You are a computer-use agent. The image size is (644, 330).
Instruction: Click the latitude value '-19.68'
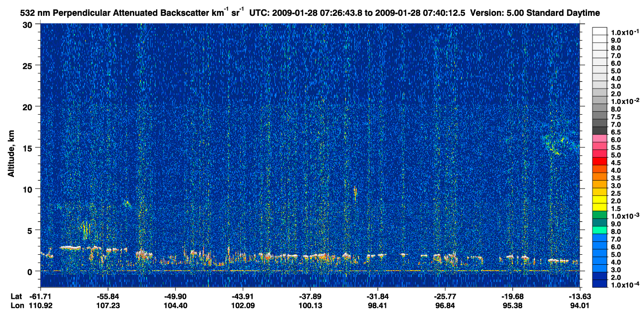tap(512, 296)
